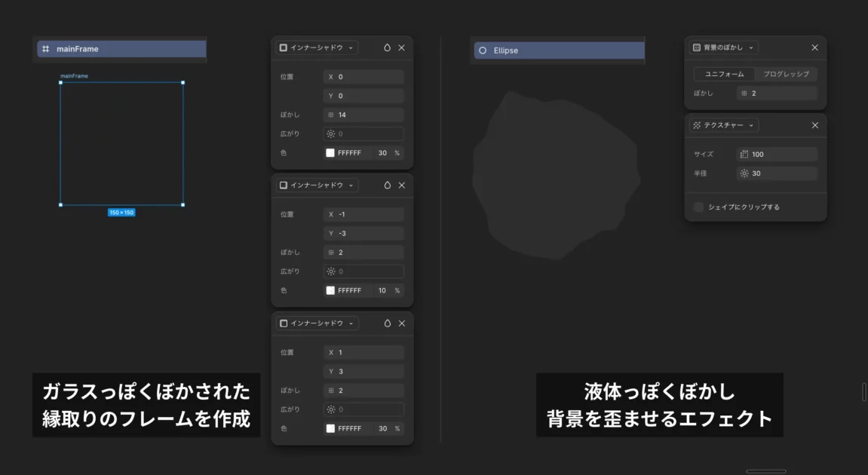Click the テクスチャー サイズ field showing 100
This screenshot has width=868, height=475.
[x=777, y=155]
